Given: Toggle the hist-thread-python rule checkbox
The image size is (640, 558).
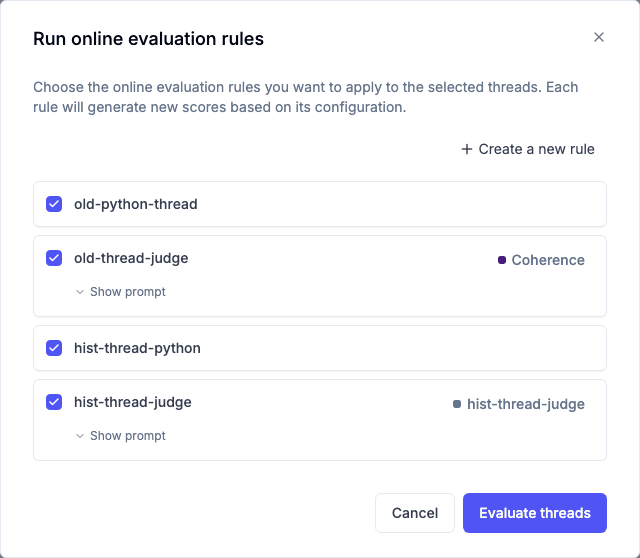Looking at the screenshot, I should [x=54, y=348].
